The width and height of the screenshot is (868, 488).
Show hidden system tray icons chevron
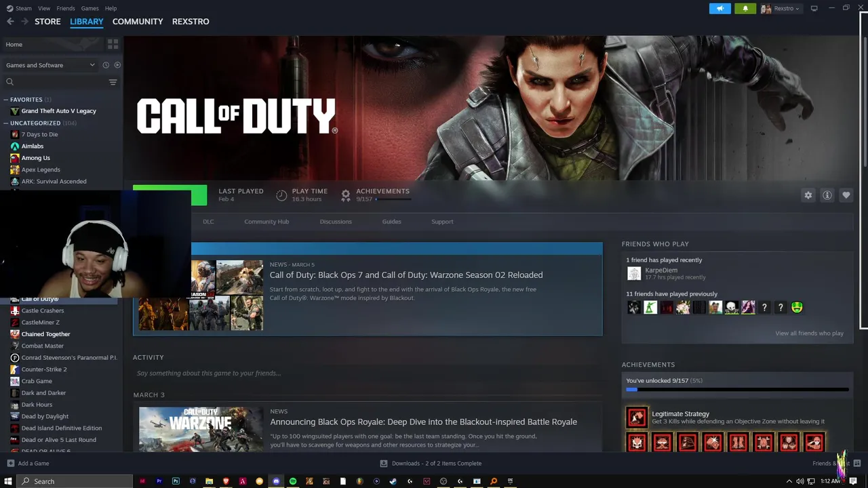(790, 481)
